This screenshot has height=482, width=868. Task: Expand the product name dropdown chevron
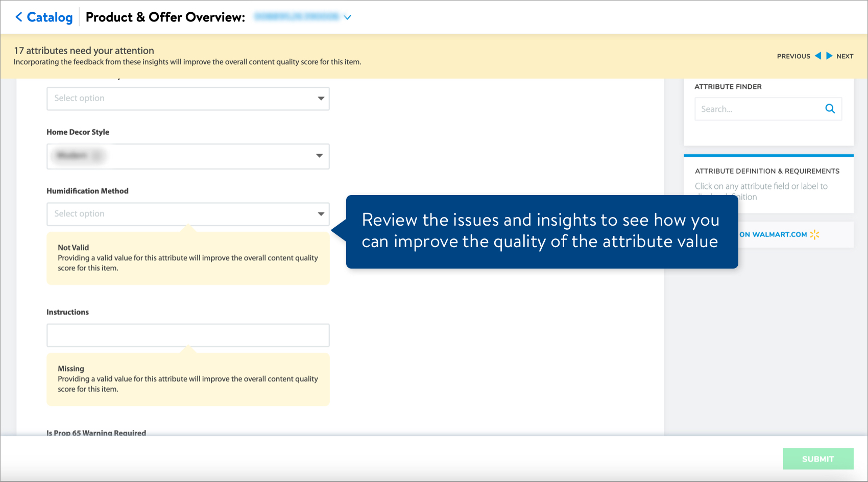click(348, 17)
